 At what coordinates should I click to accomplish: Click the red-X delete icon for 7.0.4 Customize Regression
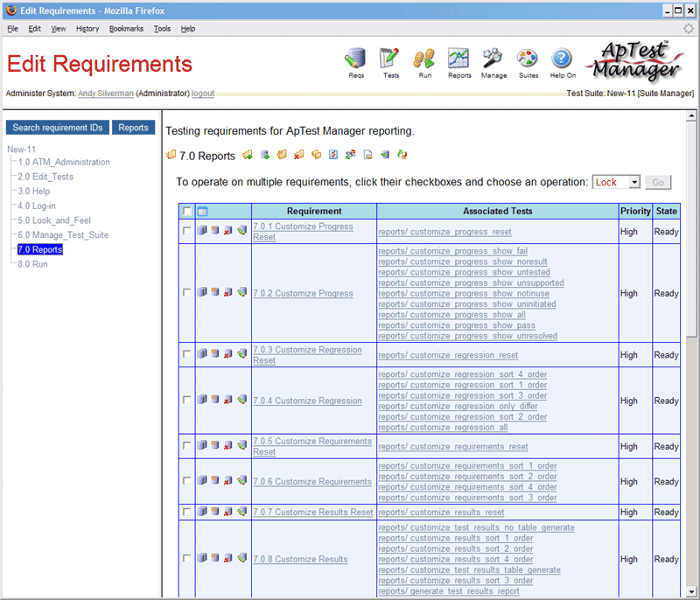coord(228,399)
